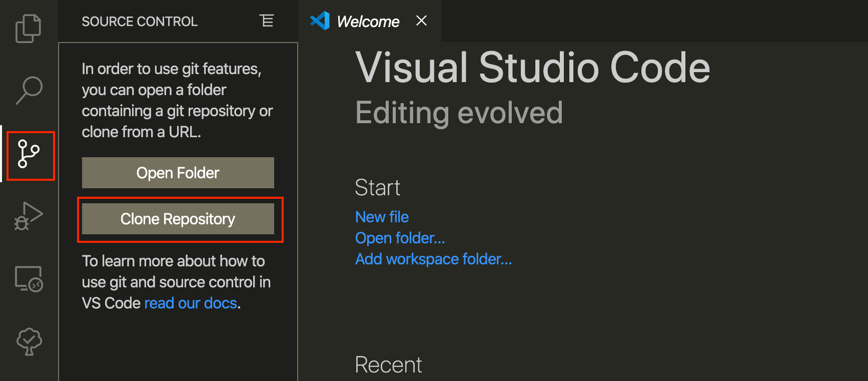Screen dimensions: 868x381
Task: Close the Welcome tab
Action: click(x=421, y=21)
